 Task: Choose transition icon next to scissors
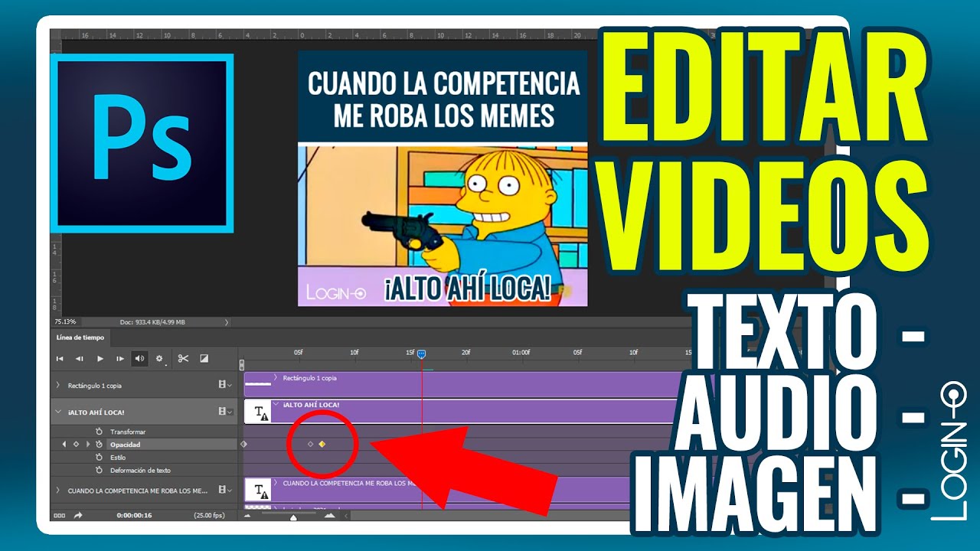tap(204, 358)
